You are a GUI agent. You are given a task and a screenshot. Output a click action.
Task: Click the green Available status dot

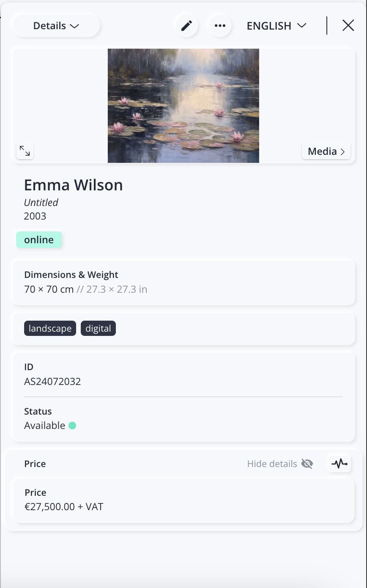[x=72, y=426]
